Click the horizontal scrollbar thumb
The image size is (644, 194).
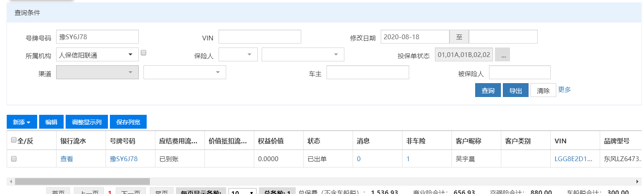82,181
